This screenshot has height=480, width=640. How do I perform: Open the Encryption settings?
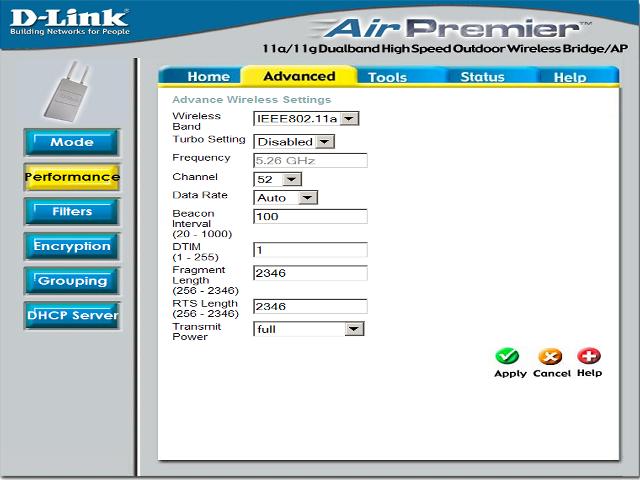pos(72,246)
